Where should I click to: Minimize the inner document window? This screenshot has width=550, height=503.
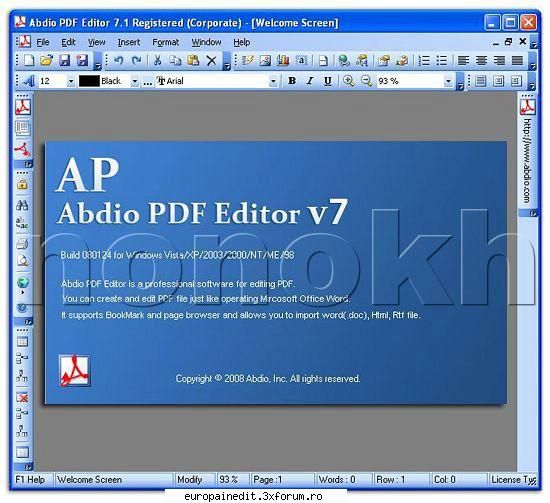[x=495, y=43]
